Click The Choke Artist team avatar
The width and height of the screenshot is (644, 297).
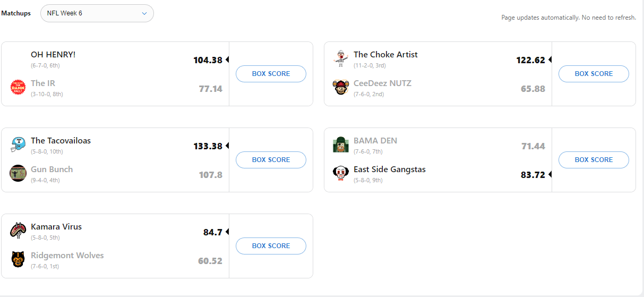click(x=340, y=58)
